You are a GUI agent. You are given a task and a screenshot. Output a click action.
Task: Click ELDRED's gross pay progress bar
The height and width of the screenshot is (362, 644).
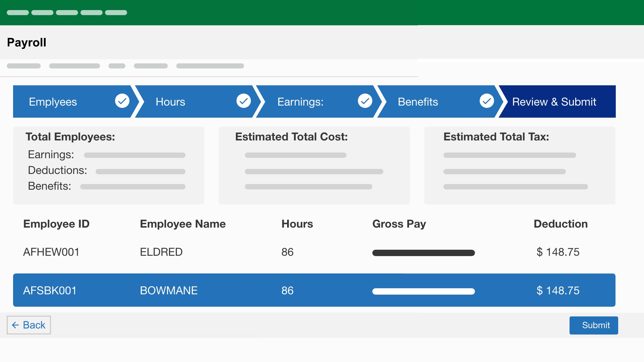pyautogui.click(x=423, y=253)
